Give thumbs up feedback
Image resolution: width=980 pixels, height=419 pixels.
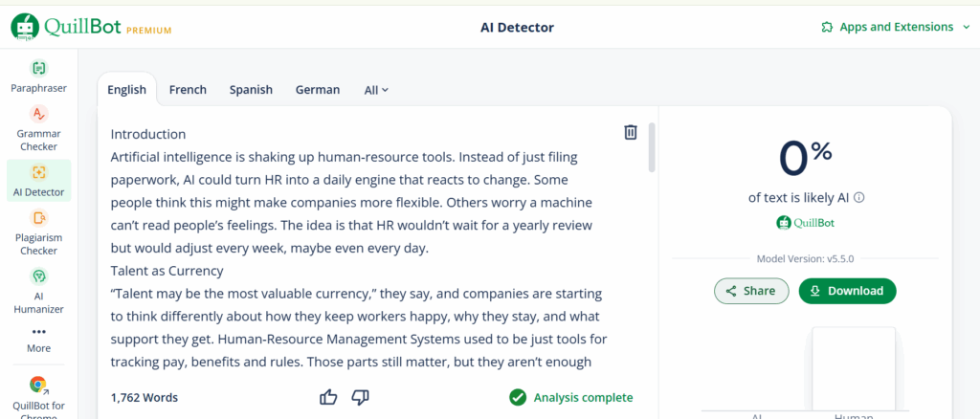(328, 397)
